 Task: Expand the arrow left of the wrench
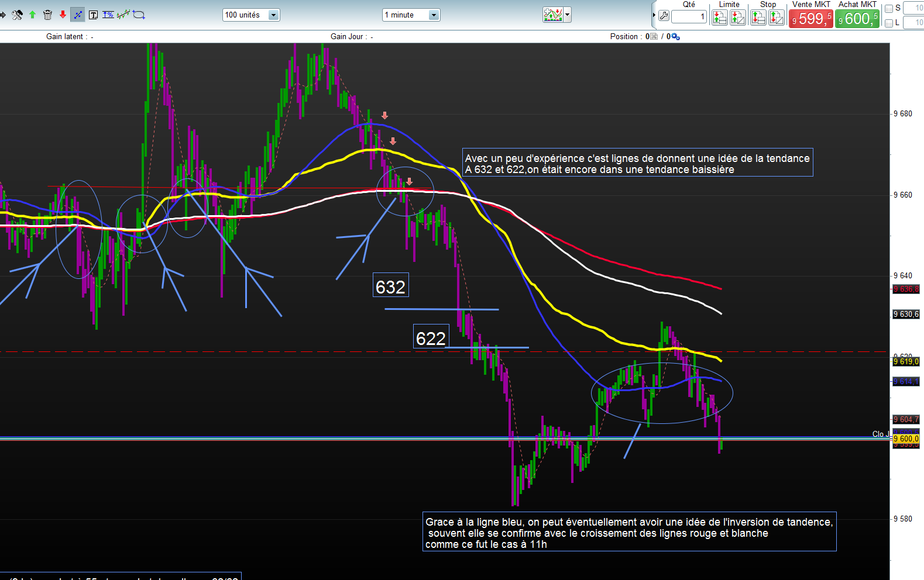point(654,15)
